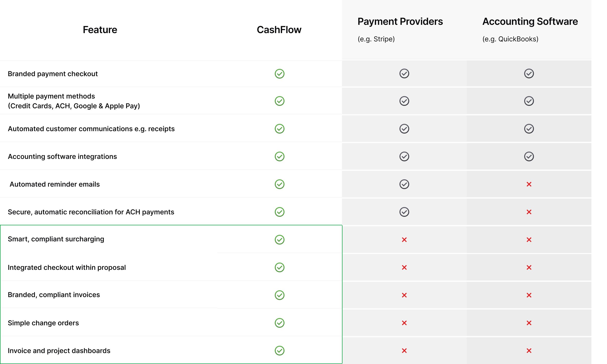Click Accounting Software red X for Integrated checkout
Viewport: 607px width, 364px height.
coord(529,267)
